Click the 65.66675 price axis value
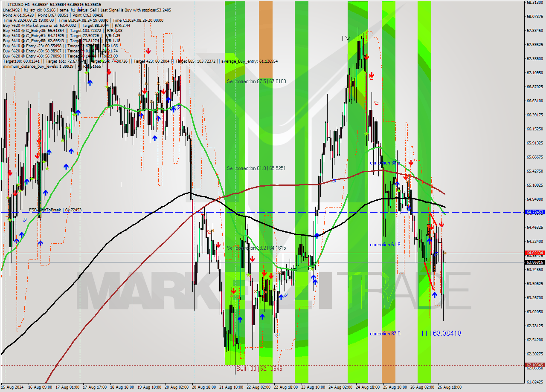Image resolution: width=546 pixels, height=392 pixels. coord(535,157)
